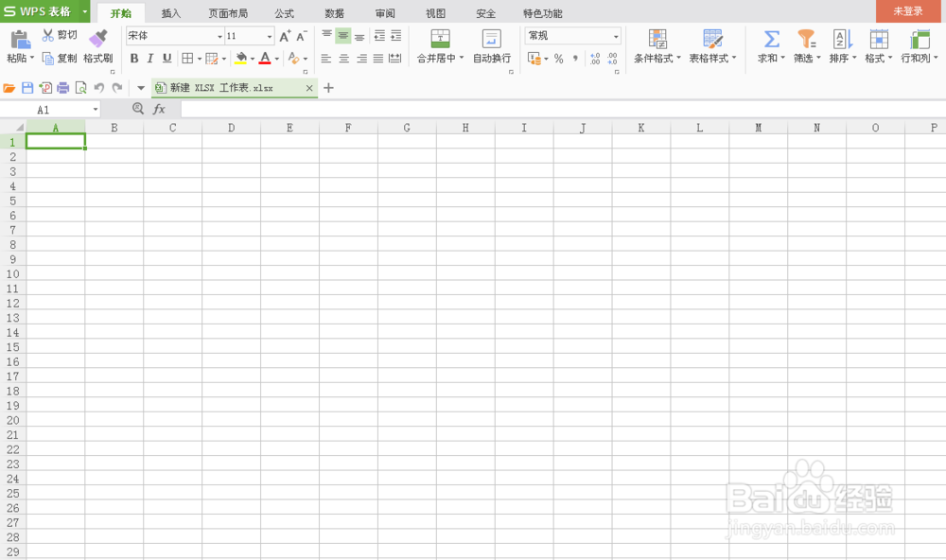This screenshot has height=560, width=946.
Task: Click decrease decimal places icon
Action: click(612, 58)
